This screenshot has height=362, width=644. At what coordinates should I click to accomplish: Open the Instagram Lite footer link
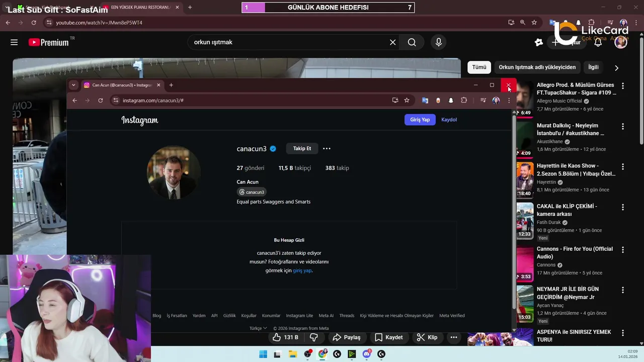coord(299,316)
